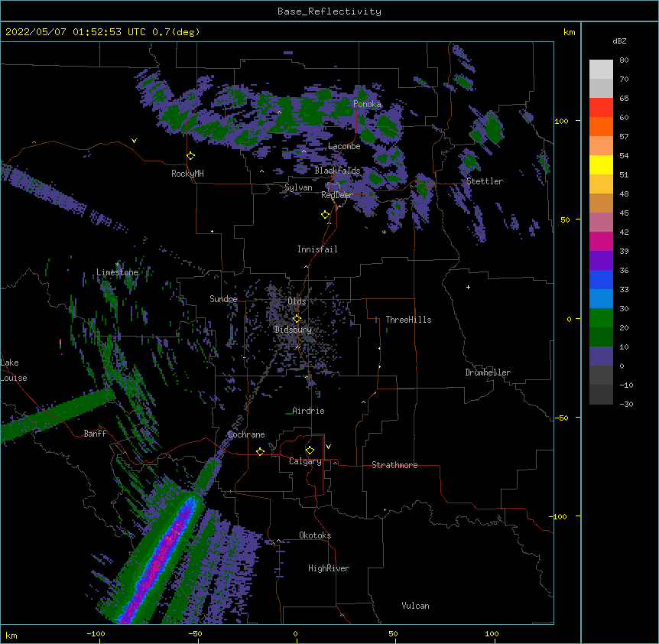
Task: Click the Stettler label
Action: (x=485, y=181)
